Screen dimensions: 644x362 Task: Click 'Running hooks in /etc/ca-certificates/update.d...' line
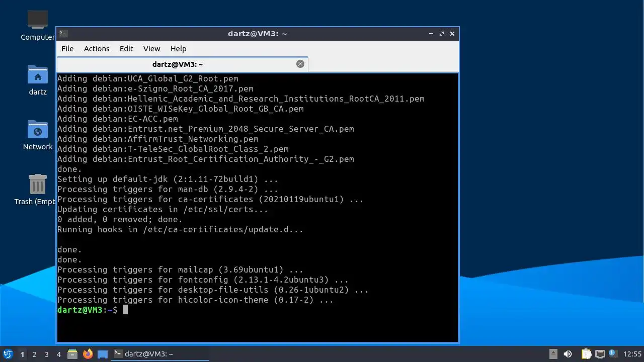180,229
